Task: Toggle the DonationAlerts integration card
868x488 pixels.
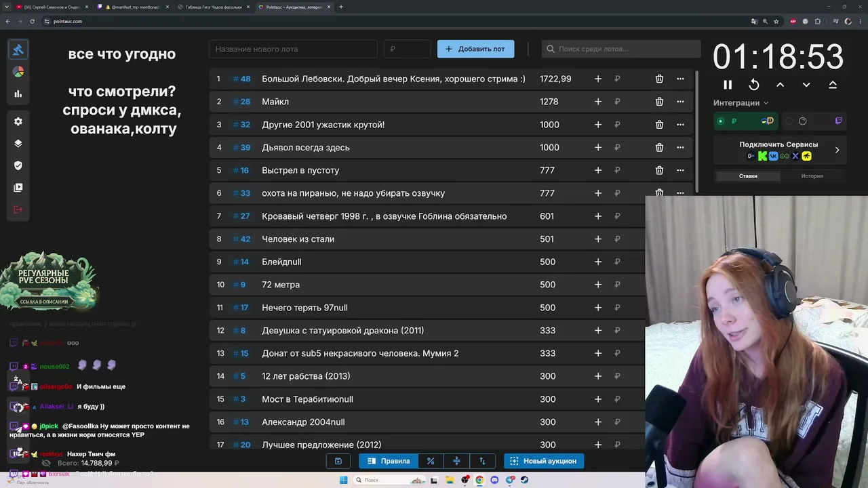Action: [747, 121]
